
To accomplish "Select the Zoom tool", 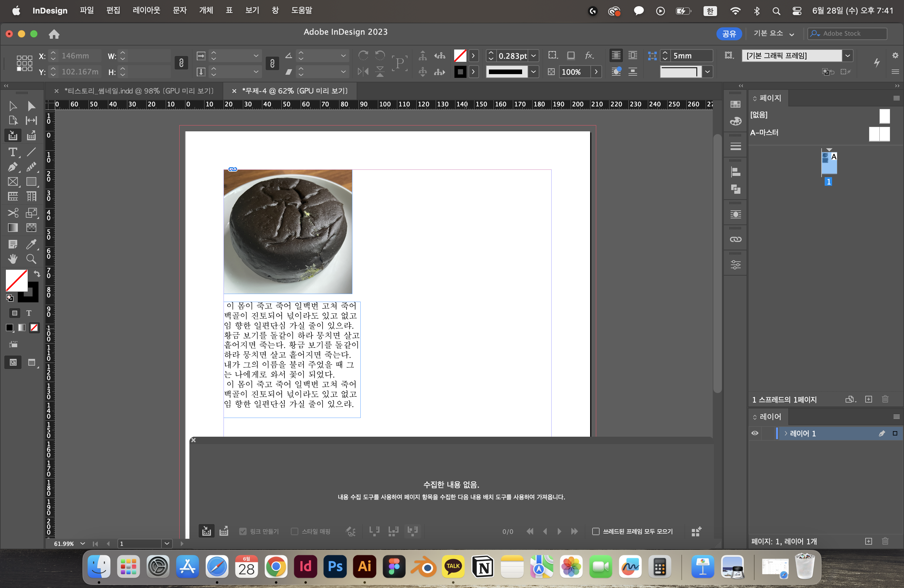I will [32, 259].
